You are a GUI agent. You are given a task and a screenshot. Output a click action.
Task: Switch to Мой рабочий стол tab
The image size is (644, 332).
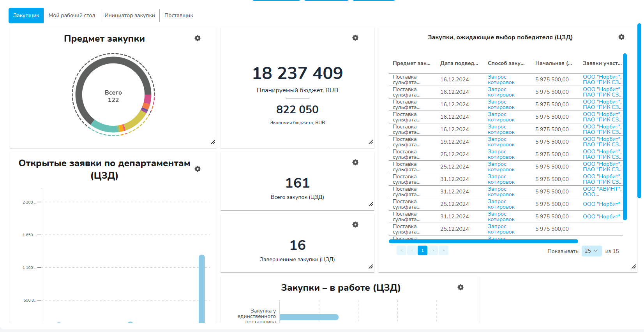click(x=72, y=16)
